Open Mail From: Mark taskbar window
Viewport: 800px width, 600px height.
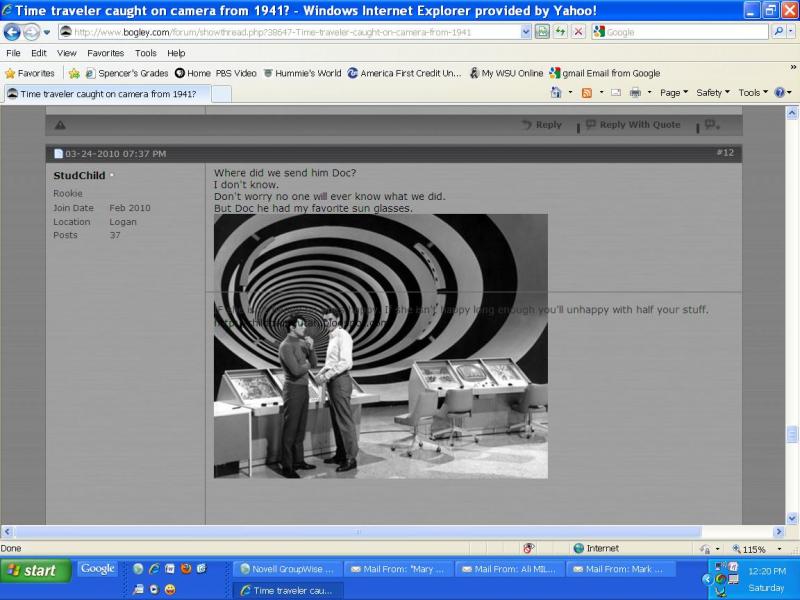[x=621, y=569]
